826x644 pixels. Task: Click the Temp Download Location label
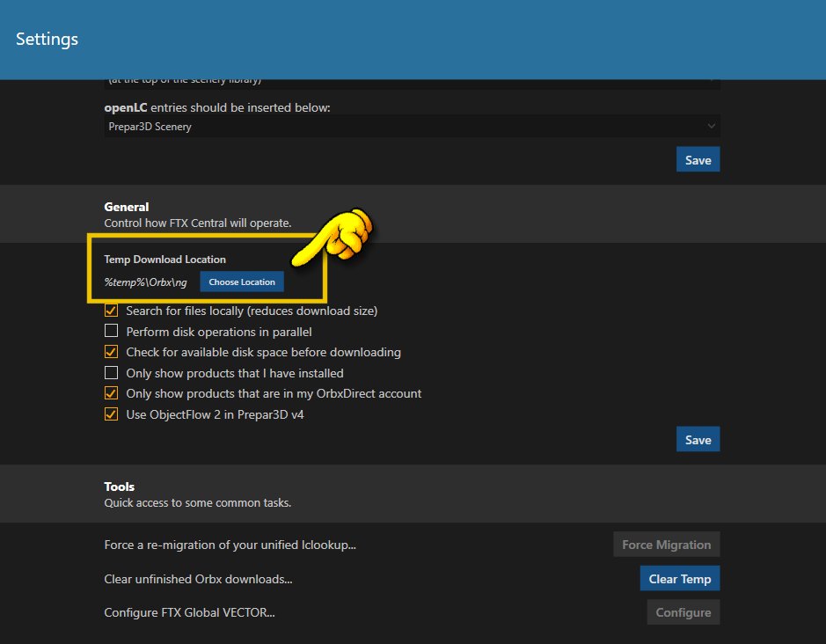pyautogui.click(x=164, y=260)
